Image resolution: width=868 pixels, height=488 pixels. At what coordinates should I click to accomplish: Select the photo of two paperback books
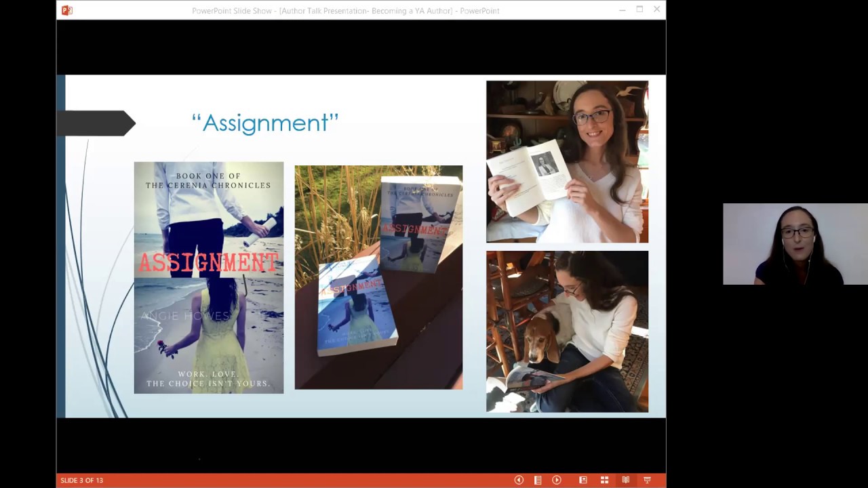click(378, 277)
